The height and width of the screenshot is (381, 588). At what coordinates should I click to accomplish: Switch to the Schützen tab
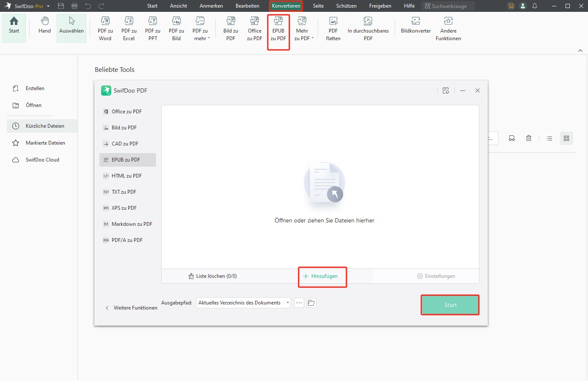(346, 6)
